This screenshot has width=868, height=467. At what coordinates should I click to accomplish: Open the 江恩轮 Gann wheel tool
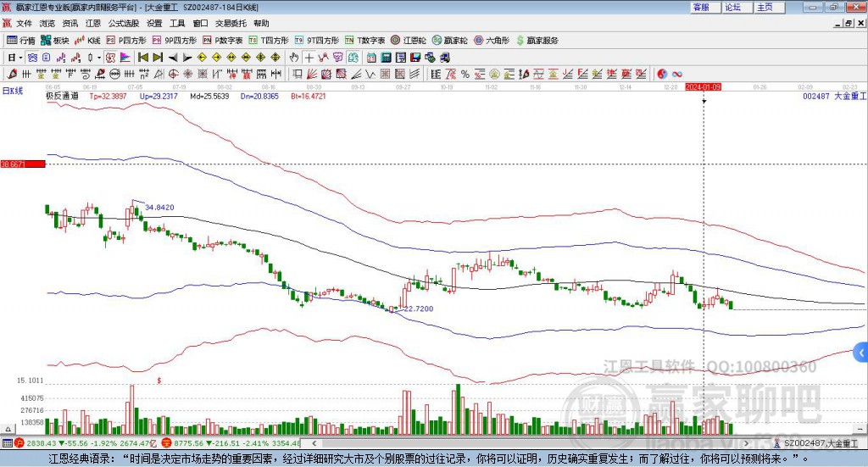pyautogui.click(x=409, y=40)
